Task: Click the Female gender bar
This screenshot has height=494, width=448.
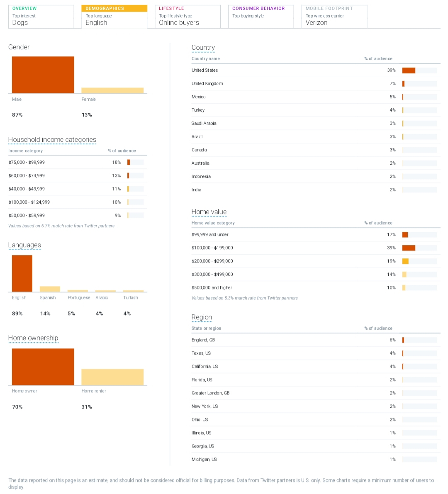Action: [112, 90]
